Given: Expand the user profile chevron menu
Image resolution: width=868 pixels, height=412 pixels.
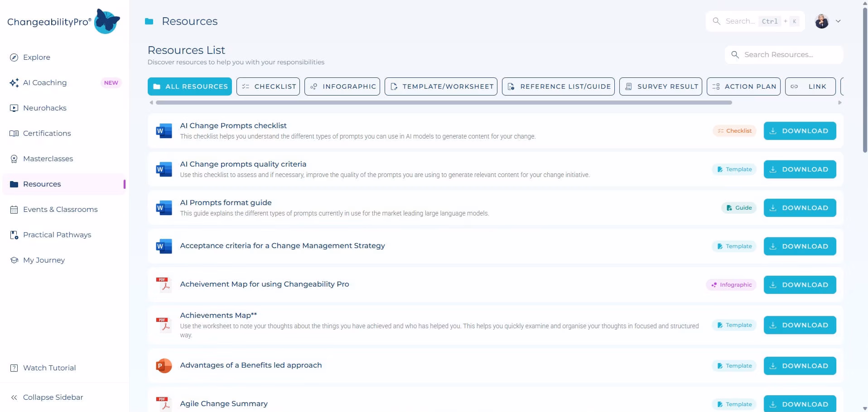Looking at the screenshot, I should click(x=839, y=21).
